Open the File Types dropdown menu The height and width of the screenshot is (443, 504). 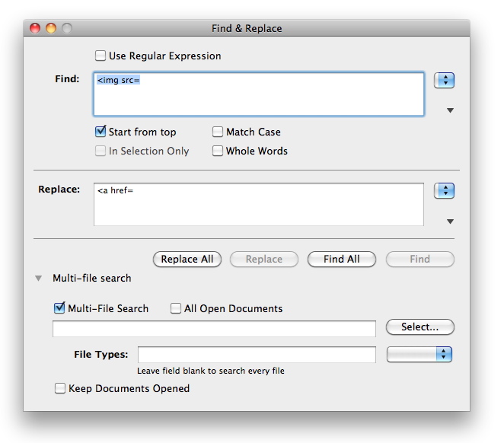tap(419, 354)
